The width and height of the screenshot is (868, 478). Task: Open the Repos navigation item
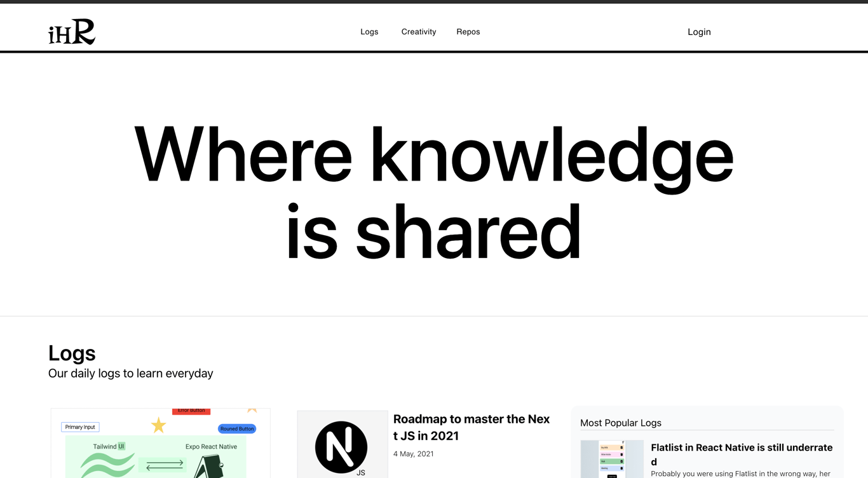[x=468, y=31]
